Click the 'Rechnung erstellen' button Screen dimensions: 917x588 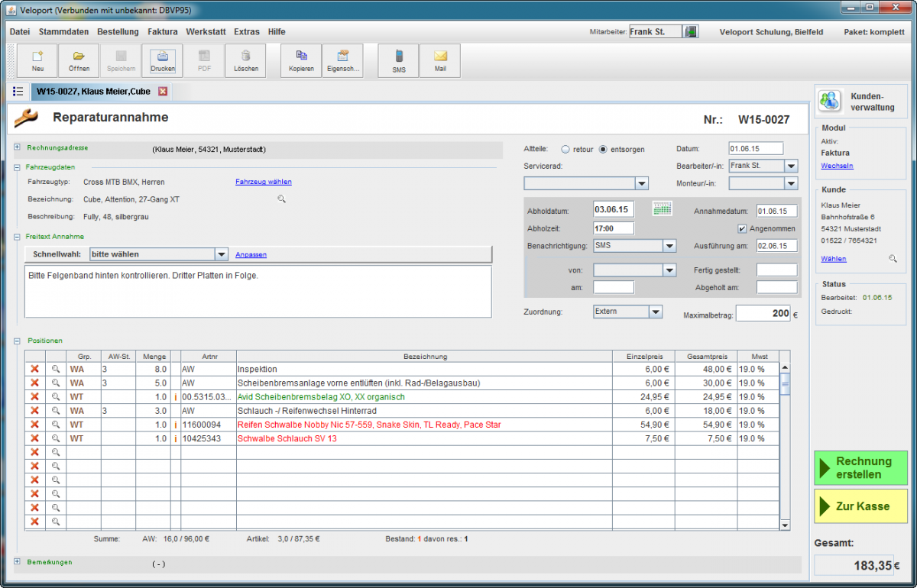861,468
